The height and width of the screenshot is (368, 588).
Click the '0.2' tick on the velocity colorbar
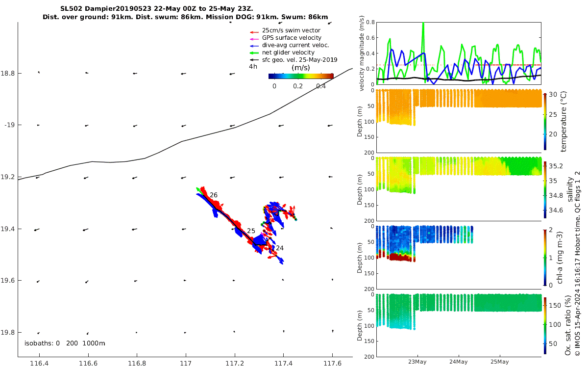[x=297, y=86]
